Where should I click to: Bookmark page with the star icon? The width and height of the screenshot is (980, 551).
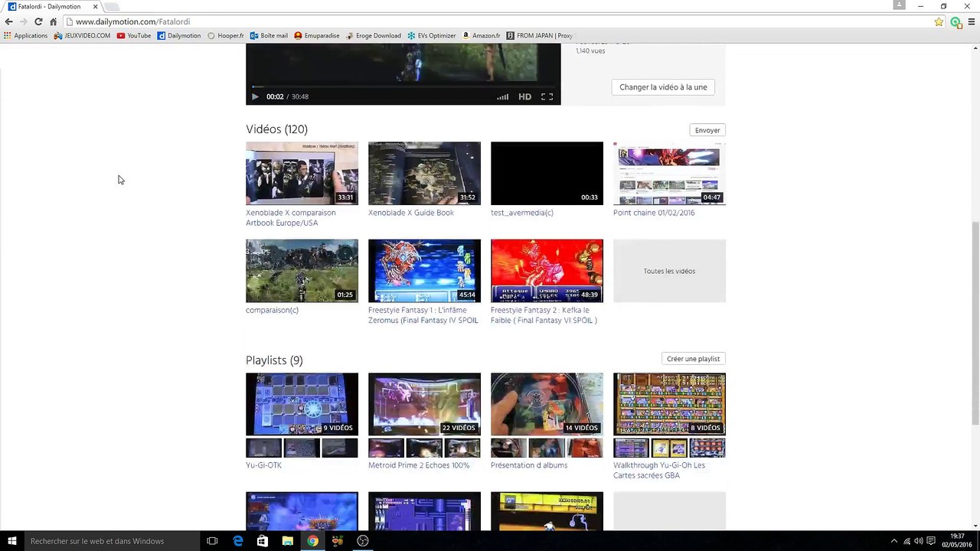pos(939,22)
